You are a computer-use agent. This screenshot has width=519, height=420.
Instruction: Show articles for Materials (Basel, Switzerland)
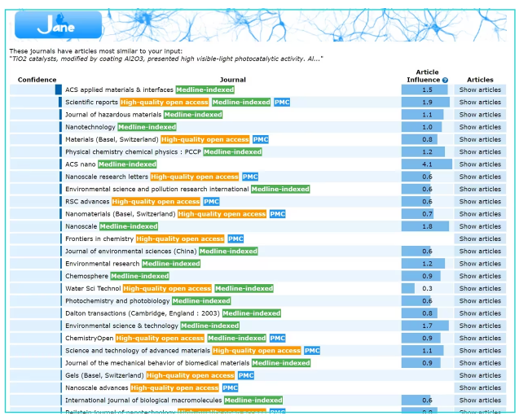pyautogui.click(x=480, y=139)
